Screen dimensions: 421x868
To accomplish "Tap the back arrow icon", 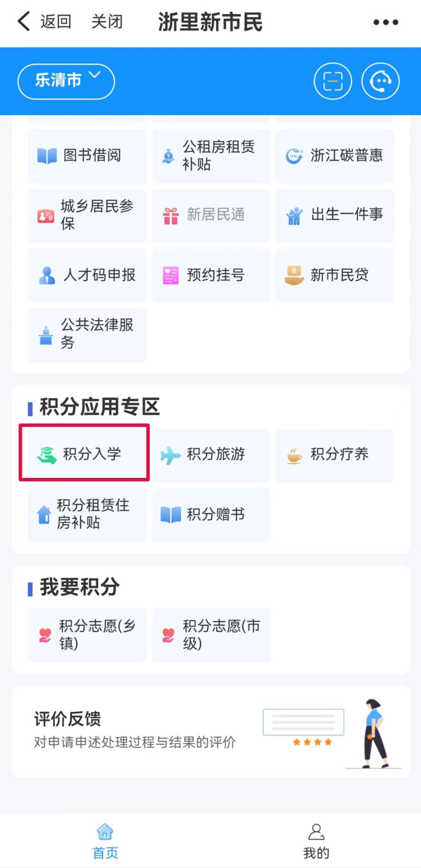I will pyautogui.click(x=24, y=21).
